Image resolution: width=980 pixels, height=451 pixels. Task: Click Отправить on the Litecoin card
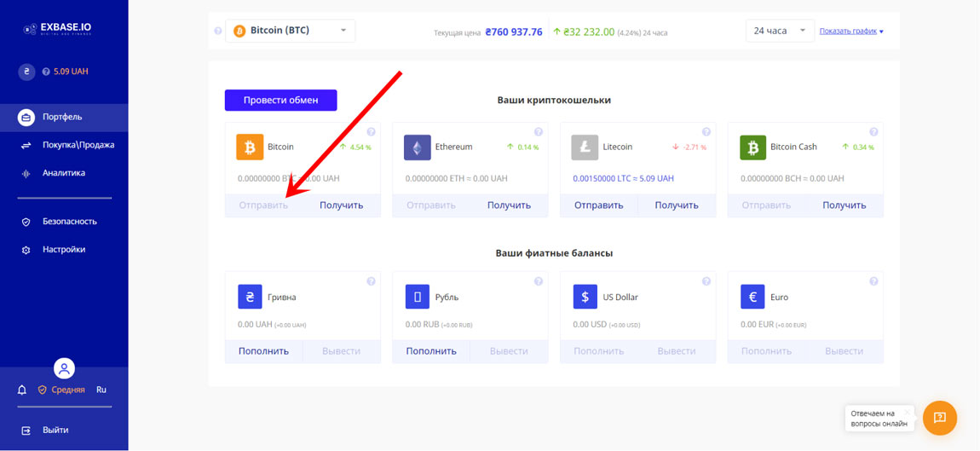599,205
